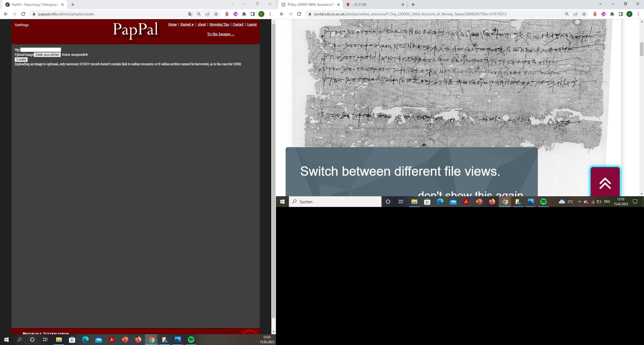The width and height of the screenshot is (644, 345).
Task: Open File Explorer from bottom-left taskbar
Action: coord(59,340)
